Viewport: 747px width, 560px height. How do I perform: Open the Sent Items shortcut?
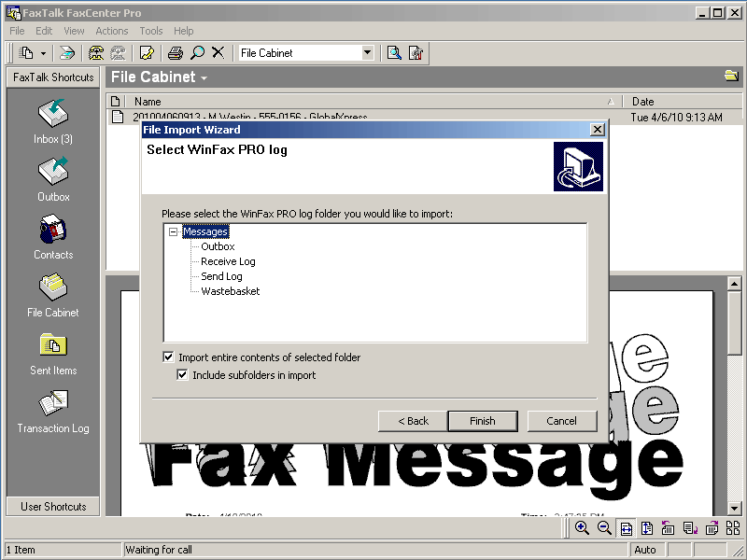click(53, 354)
